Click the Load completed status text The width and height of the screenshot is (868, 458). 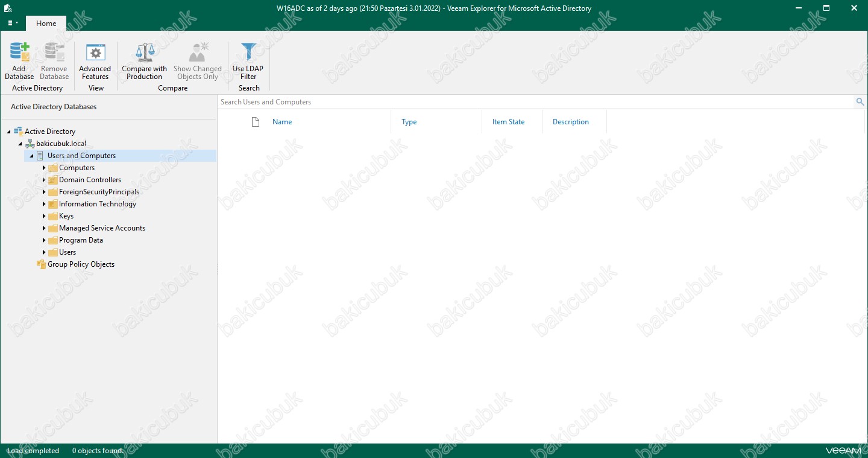[33, 451]
